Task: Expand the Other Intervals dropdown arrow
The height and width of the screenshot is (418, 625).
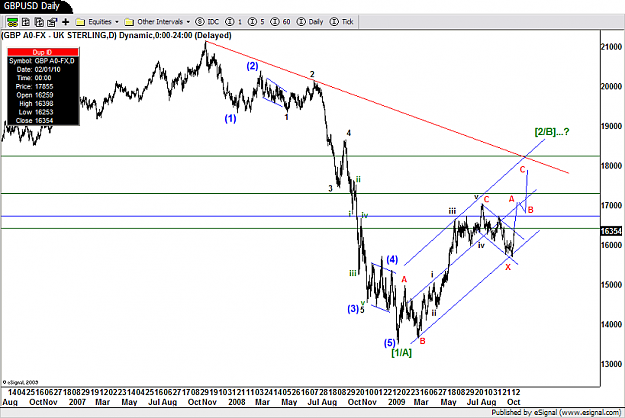Action: click(188, 22)
